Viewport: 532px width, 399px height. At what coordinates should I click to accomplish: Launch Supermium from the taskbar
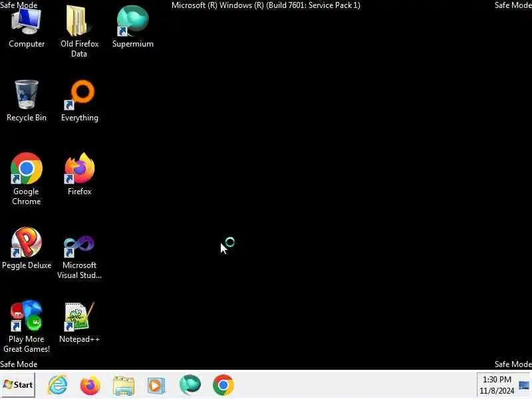click(190, 385)
